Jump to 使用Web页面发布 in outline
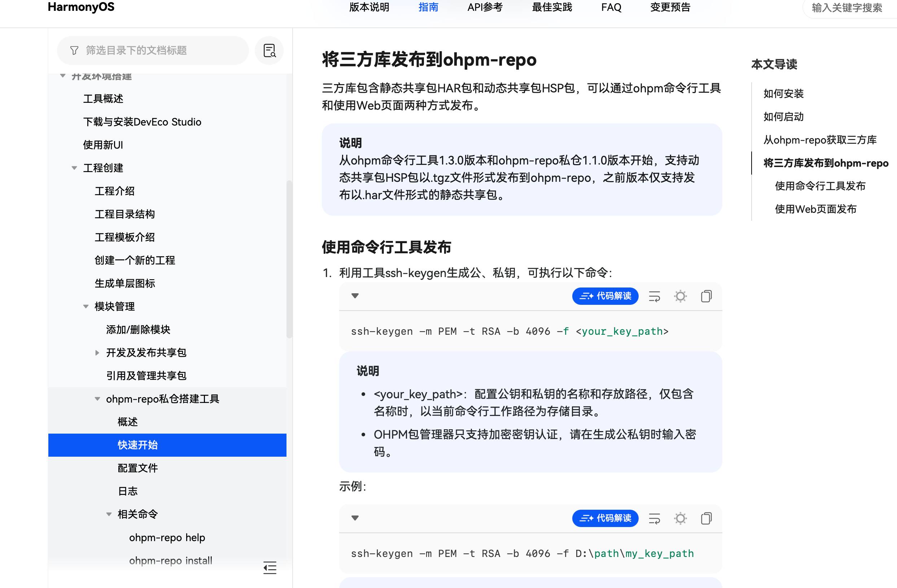The height and width of the screenshot is (588, 897). 815,209
